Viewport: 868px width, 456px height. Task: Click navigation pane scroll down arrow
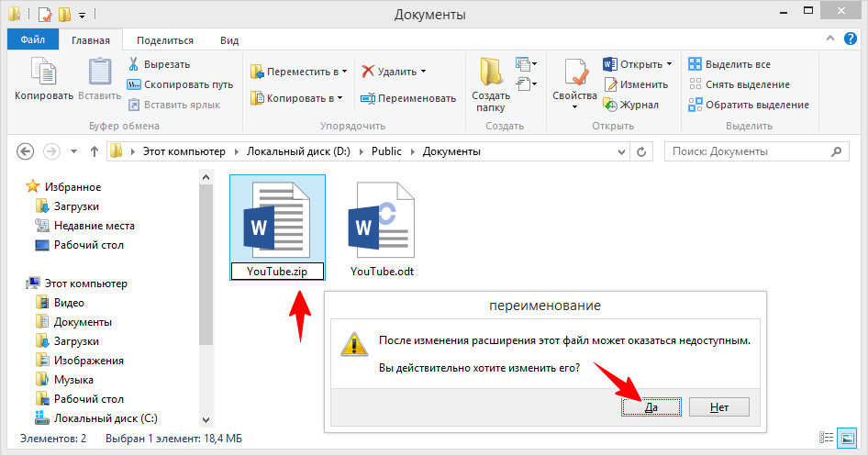206,420
